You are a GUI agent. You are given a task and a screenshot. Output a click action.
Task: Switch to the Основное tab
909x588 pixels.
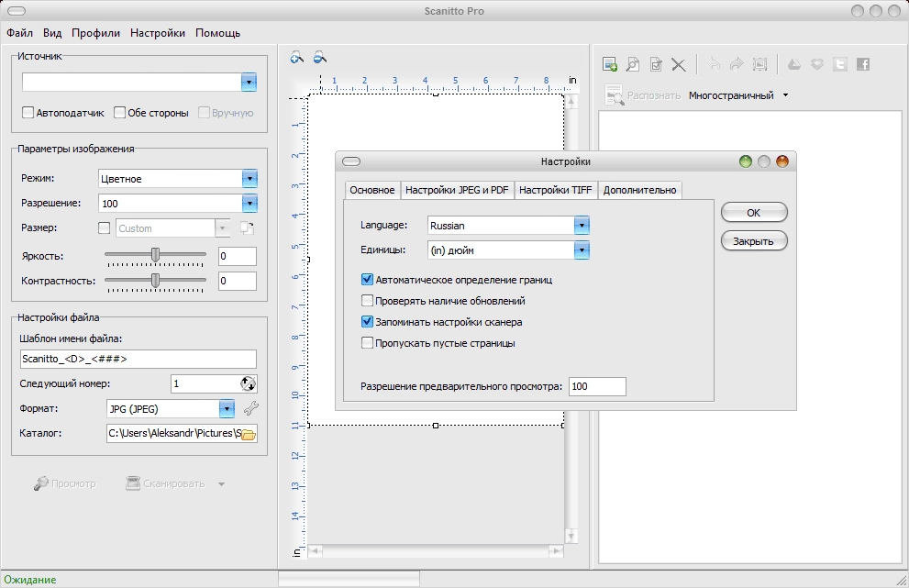tap(372, 190)
